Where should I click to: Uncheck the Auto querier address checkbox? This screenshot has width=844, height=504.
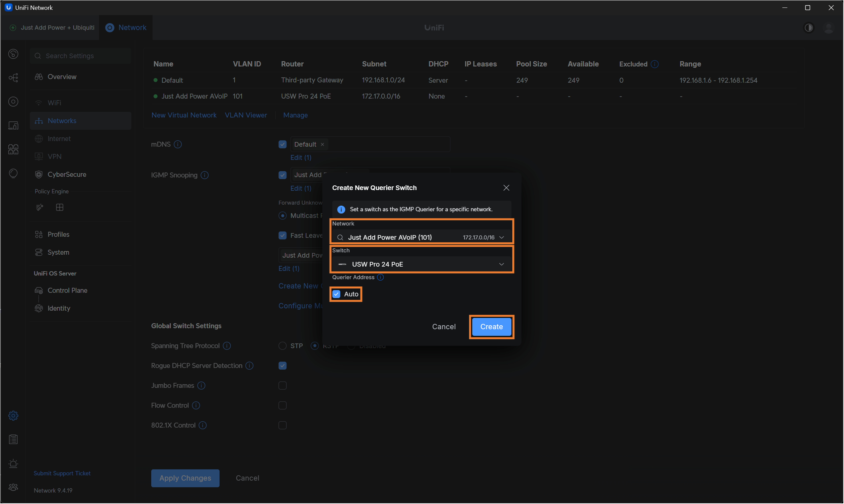[337, 294]
